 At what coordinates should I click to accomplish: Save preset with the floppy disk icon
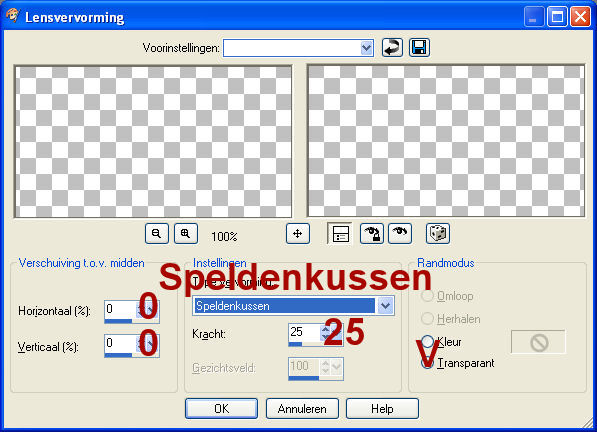point(419,48)
